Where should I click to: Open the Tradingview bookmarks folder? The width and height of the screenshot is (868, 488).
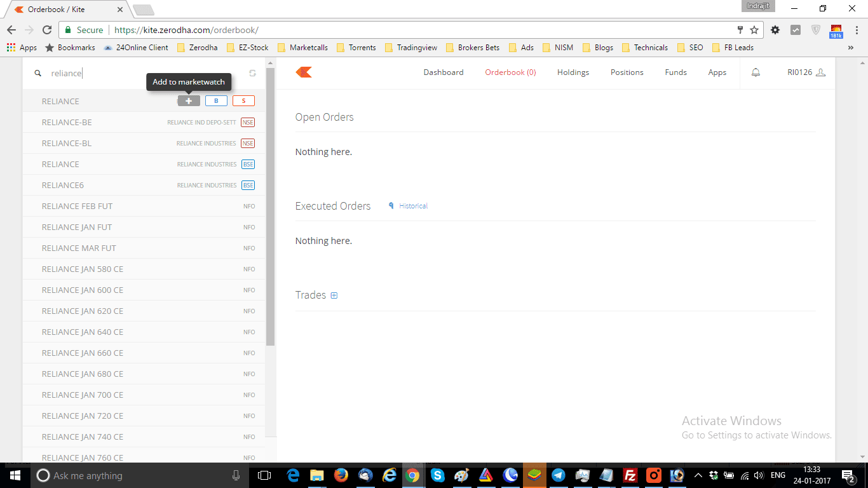(410, 48)
